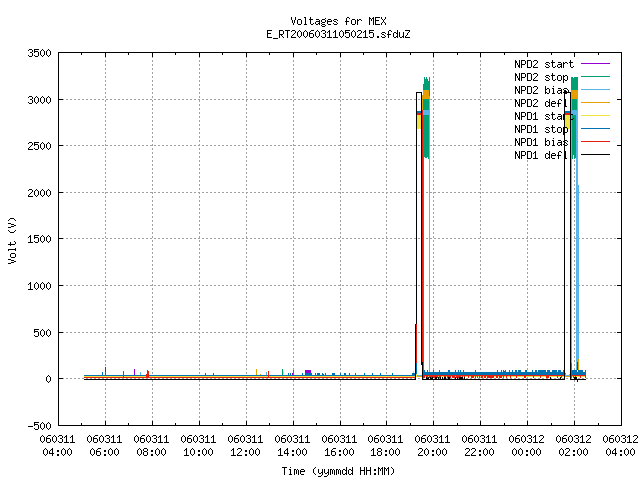This screenshot has height=480, width=640.
Task: Select the '08:00' x-axis tick label
Action: click(x=151, y=453)
